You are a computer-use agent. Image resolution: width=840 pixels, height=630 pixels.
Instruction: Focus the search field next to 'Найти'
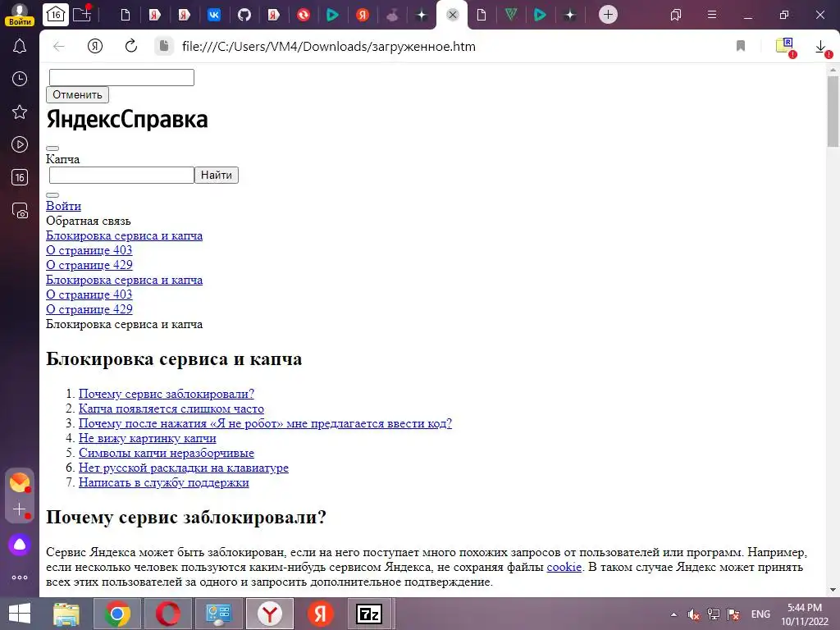121,176
